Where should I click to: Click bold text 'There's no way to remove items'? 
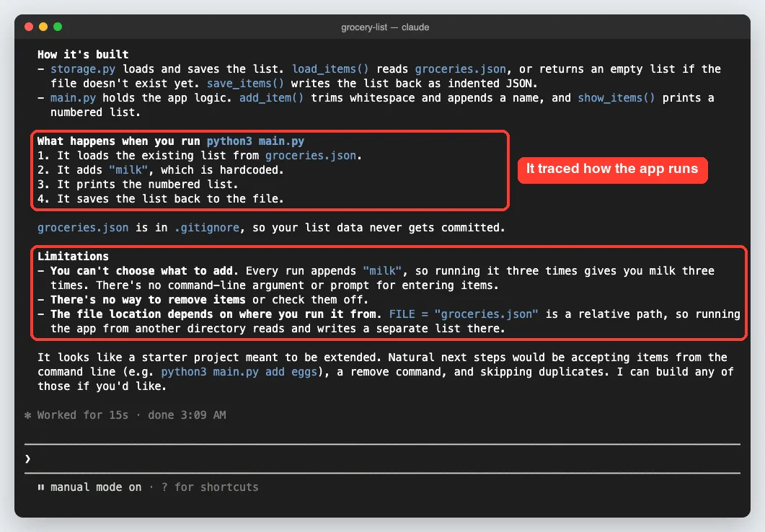pos(148,300)
